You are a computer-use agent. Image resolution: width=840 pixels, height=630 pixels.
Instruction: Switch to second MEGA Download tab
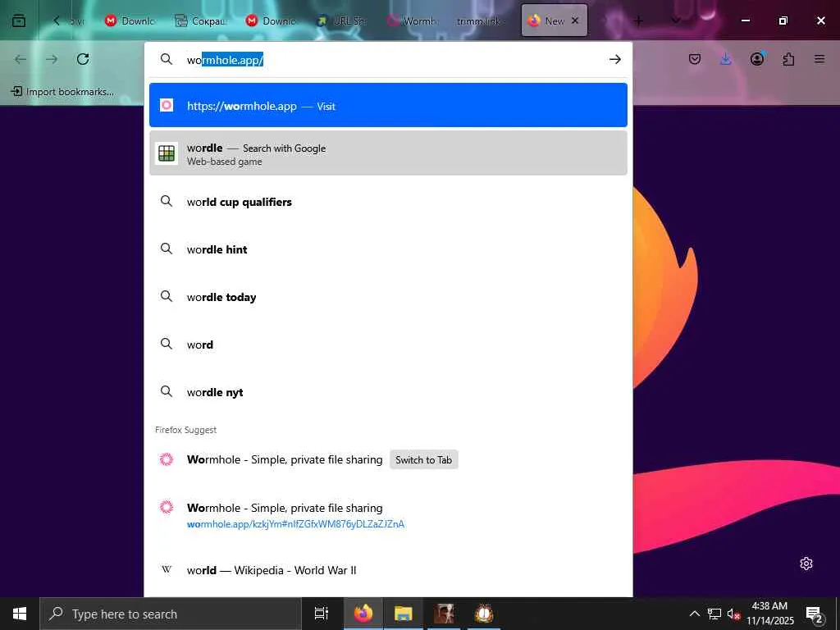[x=271, y=21]
